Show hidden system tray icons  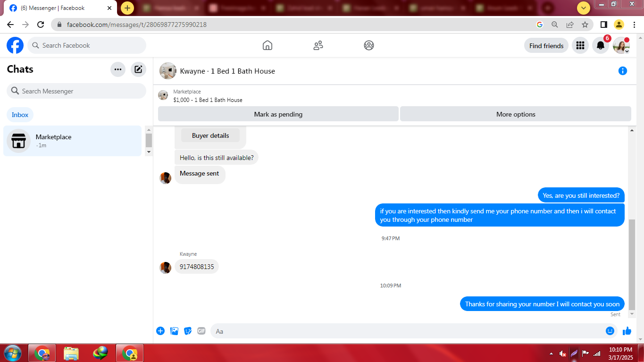pos(551,354)
